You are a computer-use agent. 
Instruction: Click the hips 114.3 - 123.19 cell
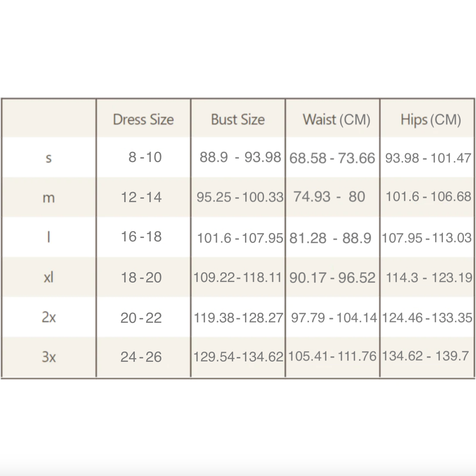tap(429, 278)
